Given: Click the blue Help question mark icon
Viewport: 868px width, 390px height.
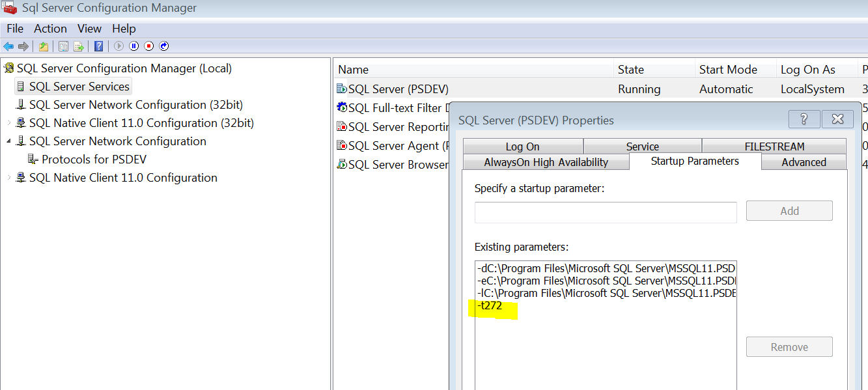Looking at the screenshot, I should [x=98, y=46].
